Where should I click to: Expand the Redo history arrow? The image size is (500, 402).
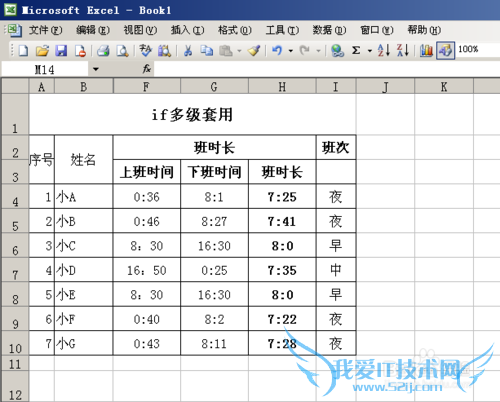[318, 51]
